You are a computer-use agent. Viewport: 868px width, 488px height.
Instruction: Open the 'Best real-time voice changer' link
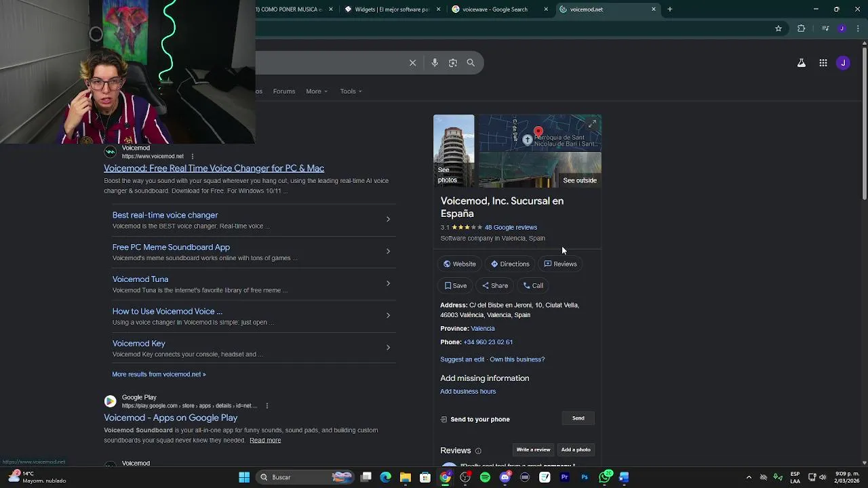click(x=165, y=215)
